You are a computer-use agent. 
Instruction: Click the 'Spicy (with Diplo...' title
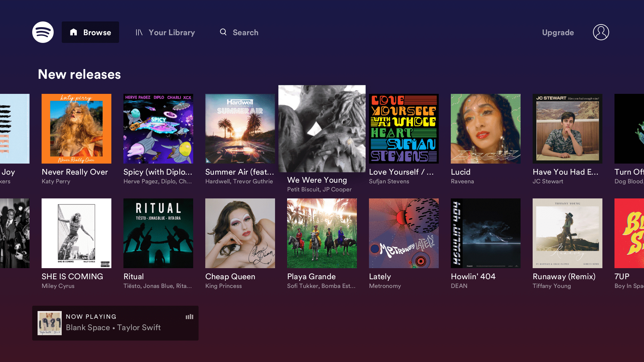click(x=158, y=172)
